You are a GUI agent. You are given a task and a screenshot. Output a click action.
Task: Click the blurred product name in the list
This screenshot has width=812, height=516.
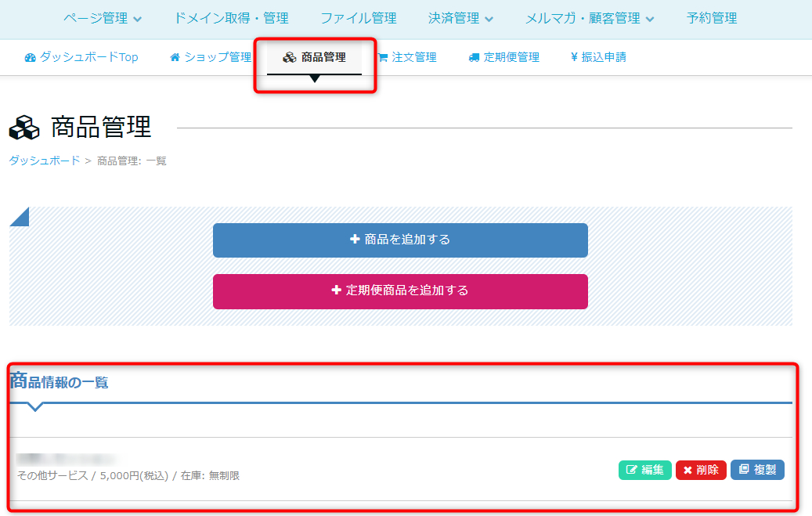[67, 459]
